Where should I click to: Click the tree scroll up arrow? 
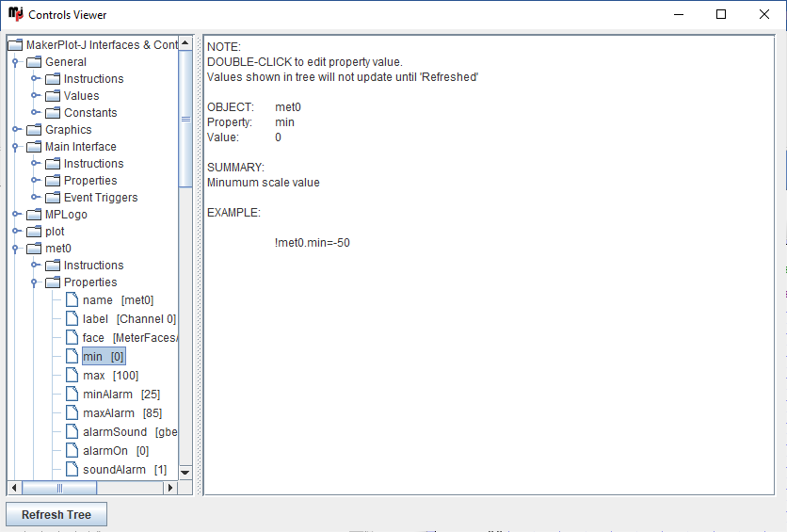(185, 43)
